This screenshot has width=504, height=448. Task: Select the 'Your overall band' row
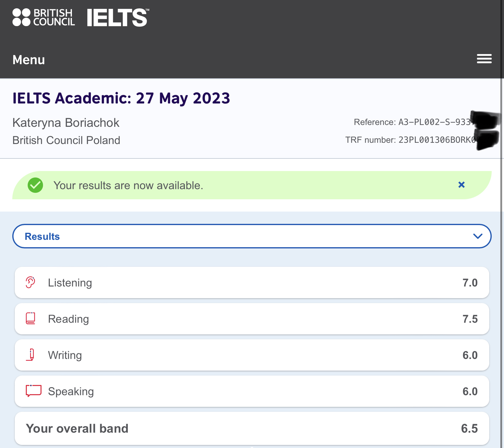pos(252,428)
